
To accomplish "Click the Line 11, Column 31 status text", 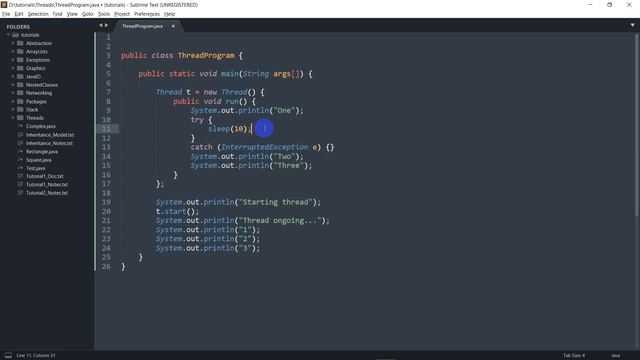I will click(36, 356).
